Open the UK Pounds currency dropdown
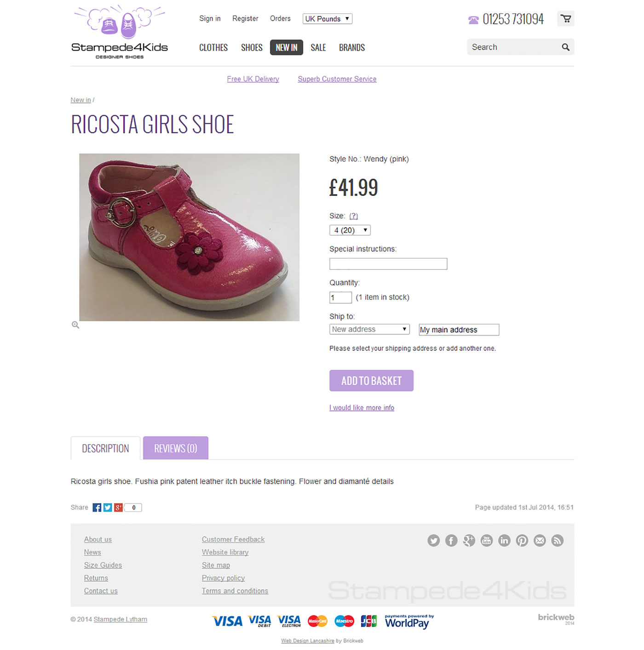Viewport: 644px width, 650px height. (327, 19)
